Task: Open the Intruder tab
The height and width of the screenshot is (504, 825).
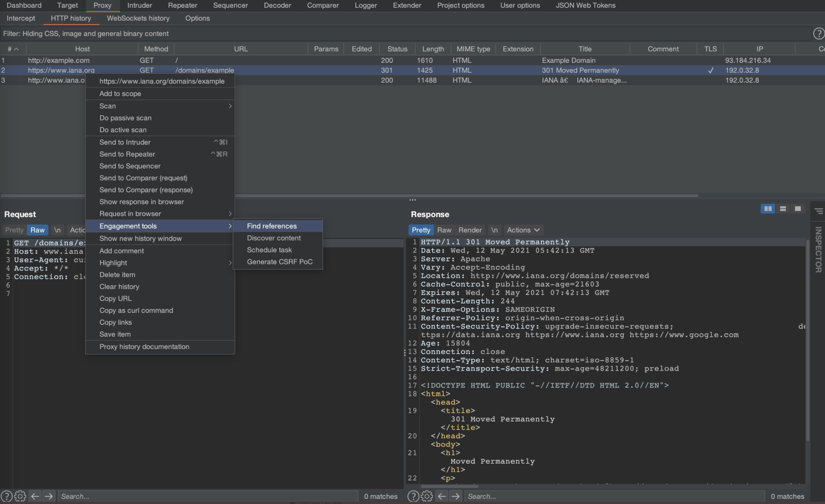Action: coord(140,5)
